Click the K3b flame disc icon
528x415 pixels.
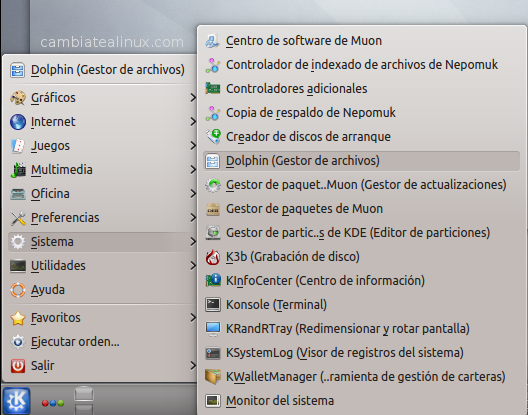pos(213,257)
